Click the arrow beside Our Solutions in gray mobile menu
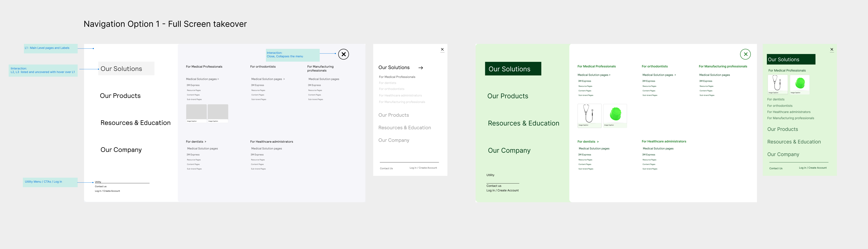868x249 pixels. (x=420, y=68)
